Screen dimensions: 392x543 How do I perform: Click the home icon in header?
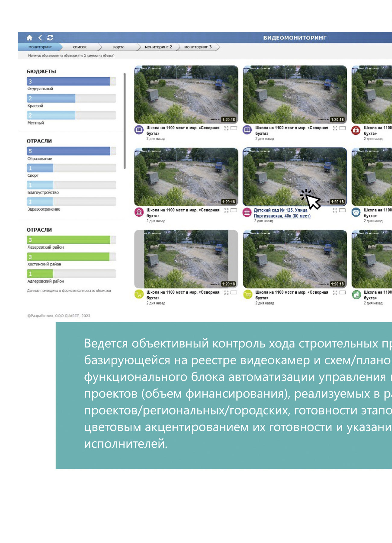tap(29, 38)
